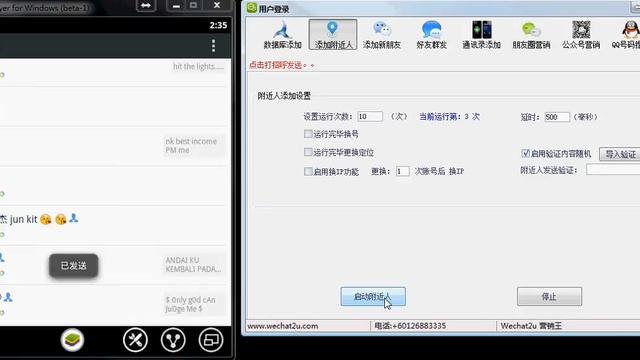The height and width of the screenshot is (360, 640).
Task: Click the BlueStacks home logo icon
Action: click(x=72, y=340)
